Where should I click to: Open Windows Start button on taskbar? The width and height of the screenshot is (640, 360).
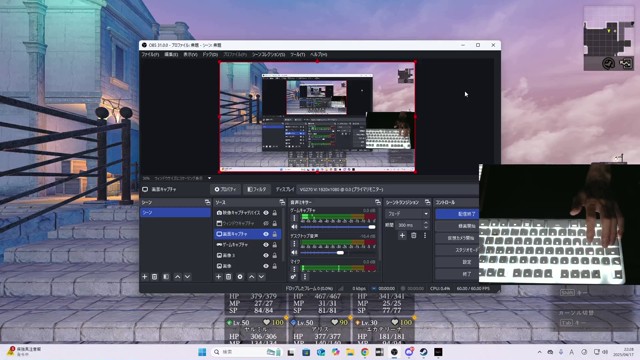point(202,352)
